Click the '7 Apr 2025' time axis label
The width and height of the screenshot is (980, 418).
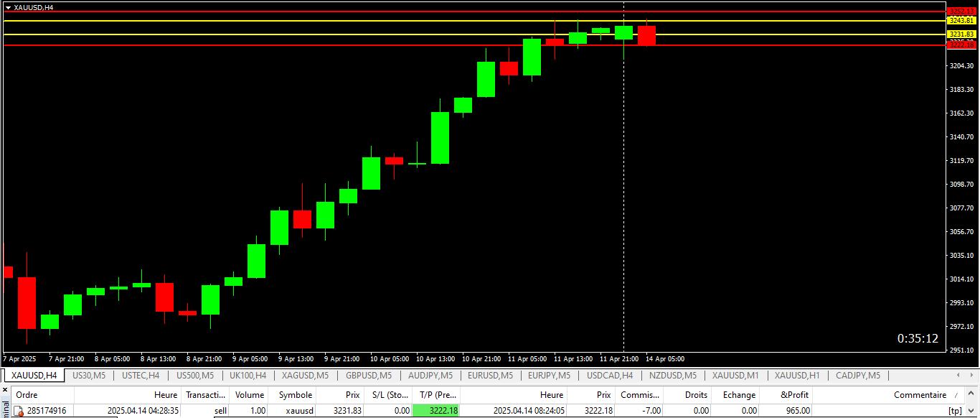point(19,358)
